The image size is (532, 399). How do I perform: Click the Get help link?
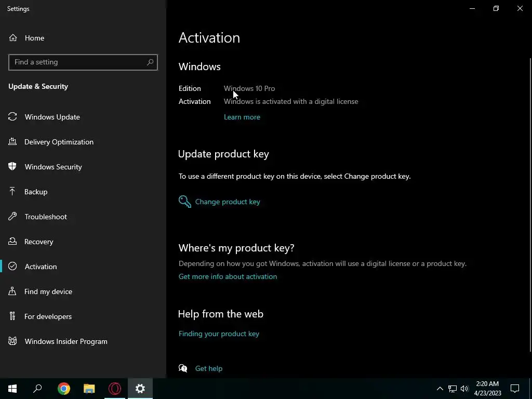tap(209, 368)
